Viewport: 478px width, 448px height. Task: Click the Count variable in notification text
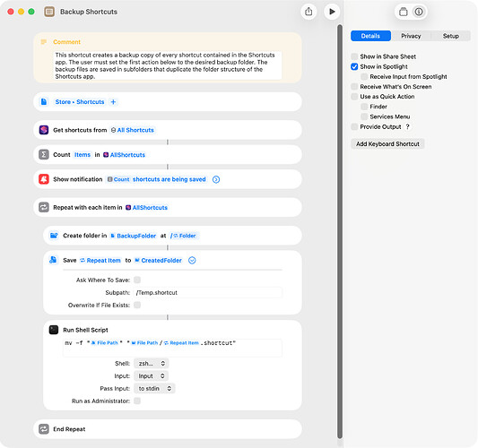(x=118, y=179)
